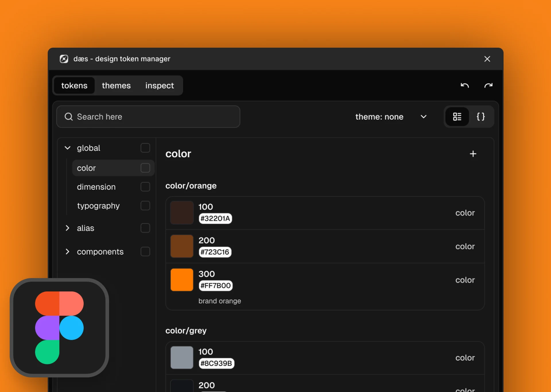Click the color type label for #32201A

coord(465,213)
